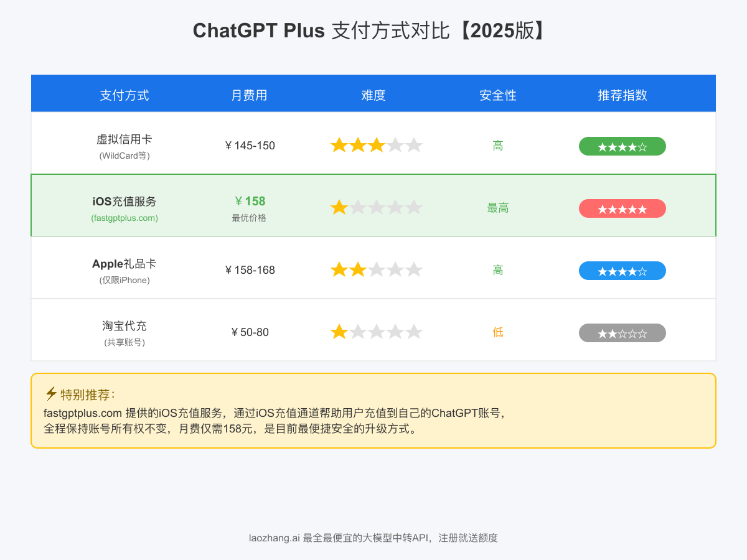Open the fastgptplus.com link under iOS充值服务
Screen dimensions: 747x560
click(x=125, y=218)
